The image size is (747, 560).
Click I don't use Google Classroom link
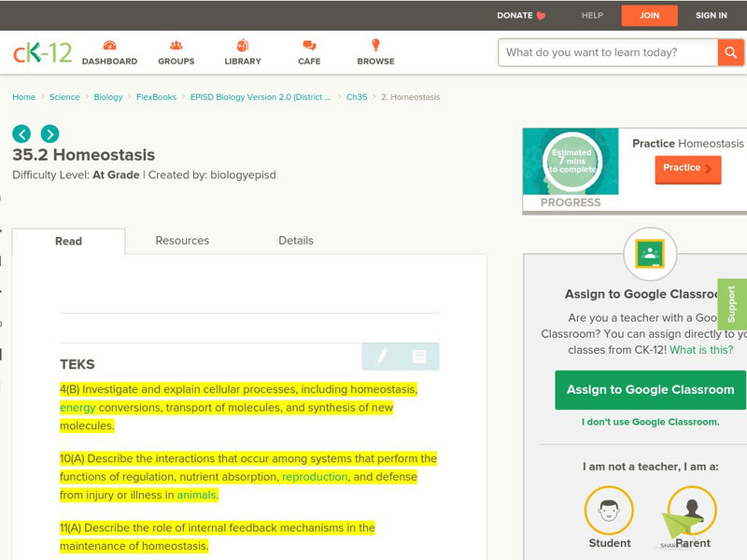650,422
